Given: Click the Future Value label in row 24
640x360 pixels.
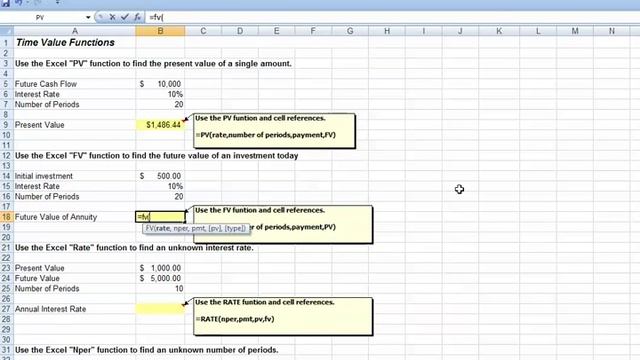Looking at the screenshot, I should tap(37, 278).
